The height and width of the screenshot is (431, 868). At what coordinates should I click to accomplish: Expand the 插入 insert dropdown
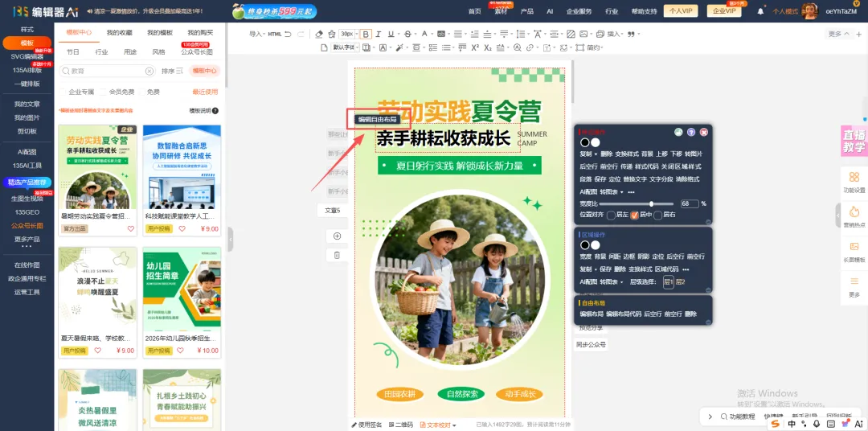pos(615,35)
